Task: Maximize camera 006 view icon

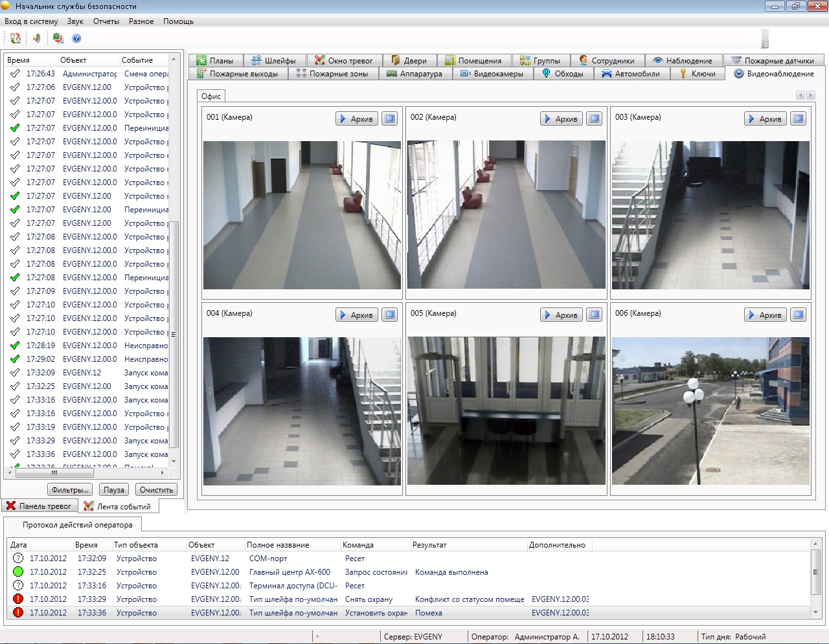Action: tap(799, 315)
